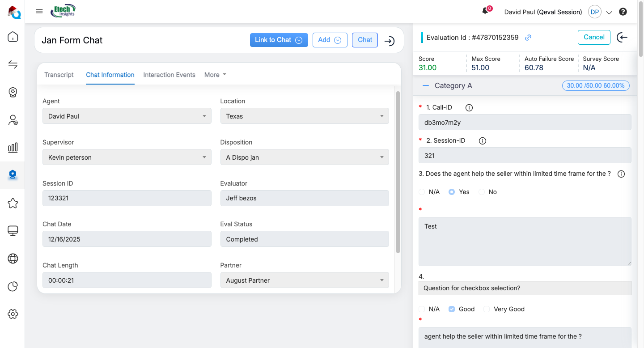Open the bar chart reports icon
The image size is (644, 348).
click(13, 148)
